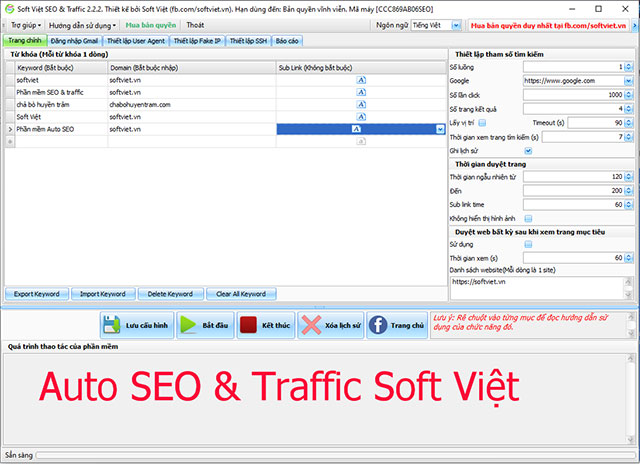Select the keyword cell Phần mềm SEO & traffic

click(x=61, y=92)
